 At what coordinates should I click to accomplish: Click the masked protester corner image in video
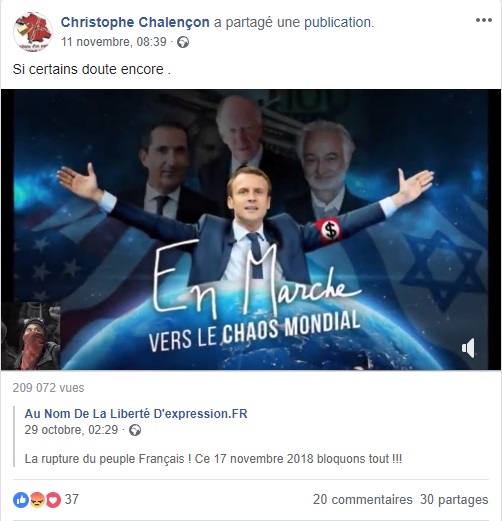[31, 336]
